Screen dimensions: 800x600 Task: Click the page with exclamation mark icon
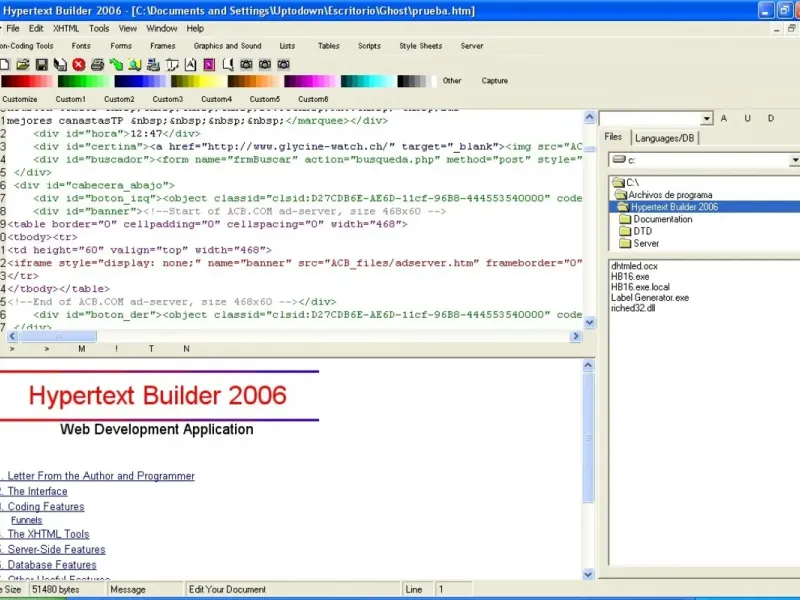228,65
